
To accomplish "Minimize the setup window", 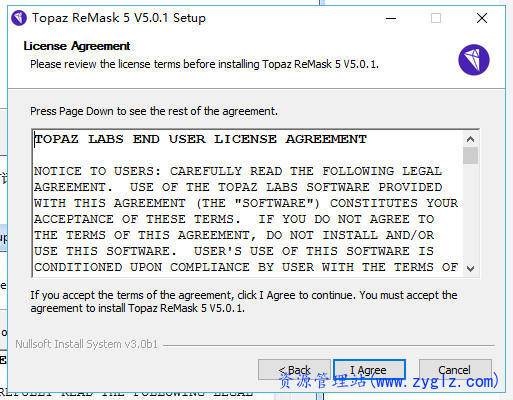I will tap(391, 18).
